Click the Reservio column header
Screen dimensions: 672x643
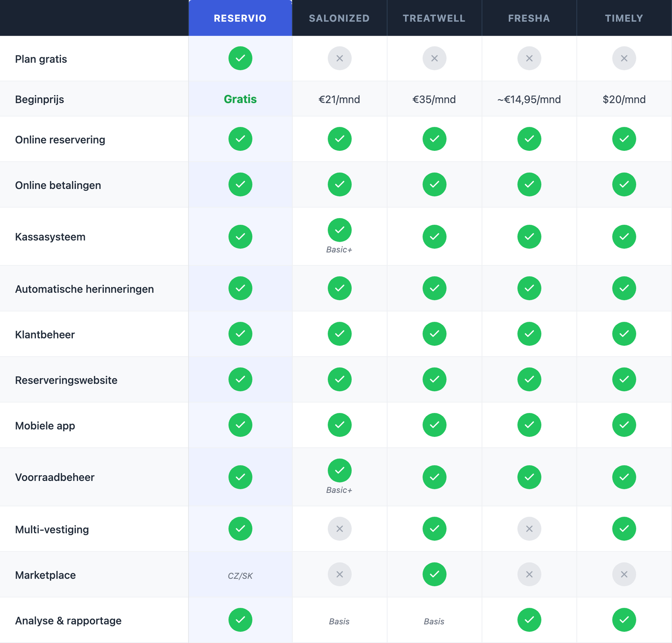pos(240,18)
